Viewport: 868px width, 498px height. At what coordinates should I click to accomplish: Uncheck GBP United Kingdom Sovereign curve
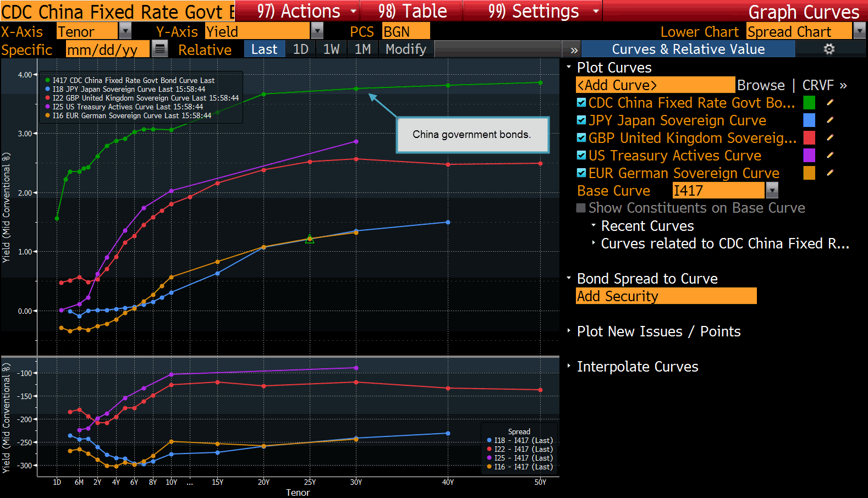pyautogui.click(x=581, y=137)
